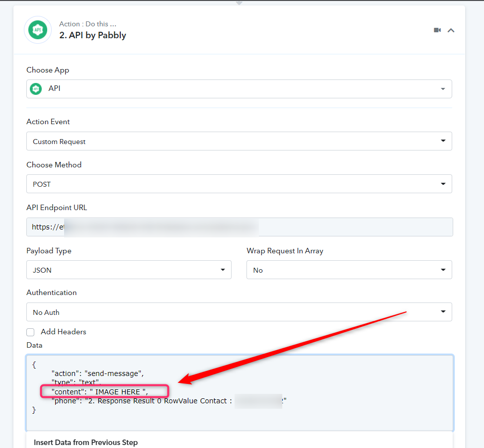This screenshot has height=448, width=484.
Task: Open the video tutorial camera icon
Action: (437, 30)
